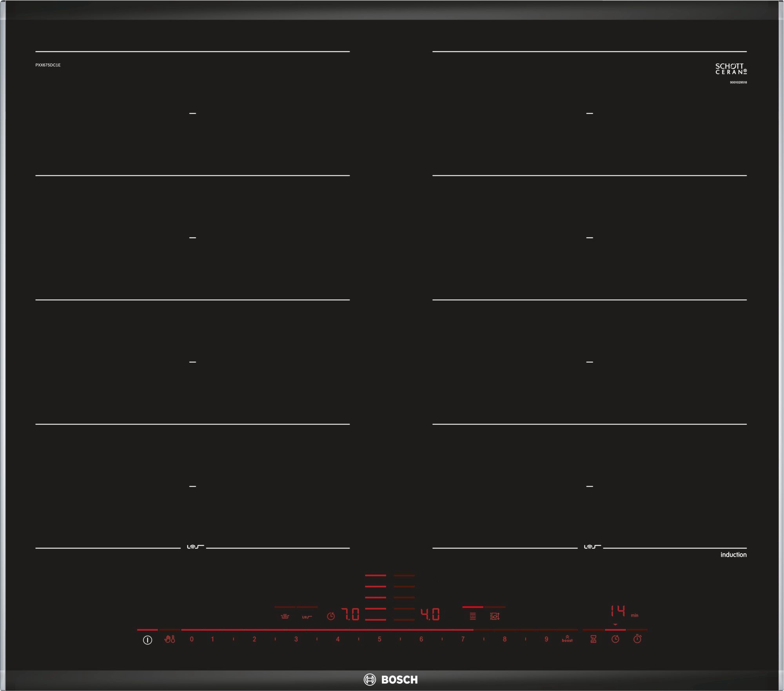784x691 pixels.
Task: Select the cooking timer clock icon
Action: click(615, 639)
